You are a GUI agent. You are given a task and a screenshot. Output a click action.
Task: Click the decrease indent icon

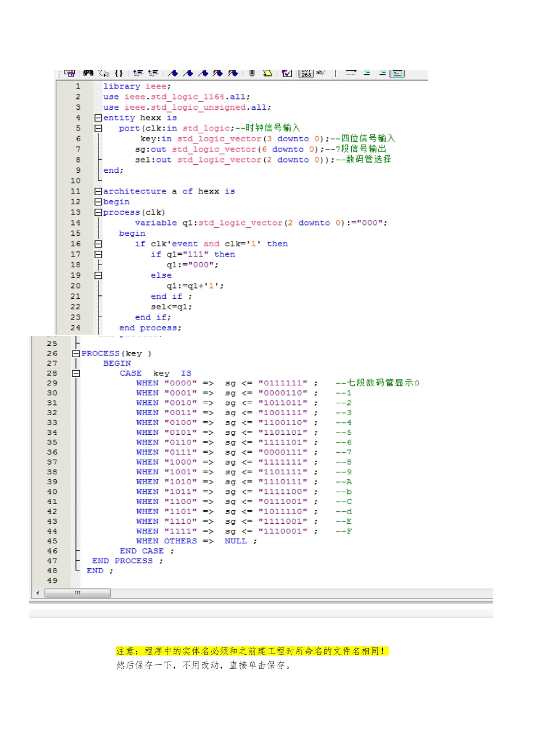coord(153,73)
